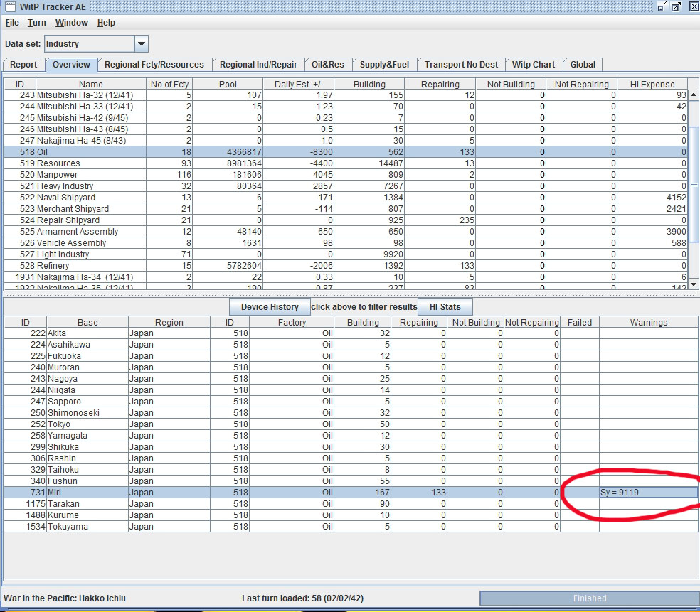Sort lower table by Region column header
This screenshot has height=612, width=700.
click(x=169, y=322)
